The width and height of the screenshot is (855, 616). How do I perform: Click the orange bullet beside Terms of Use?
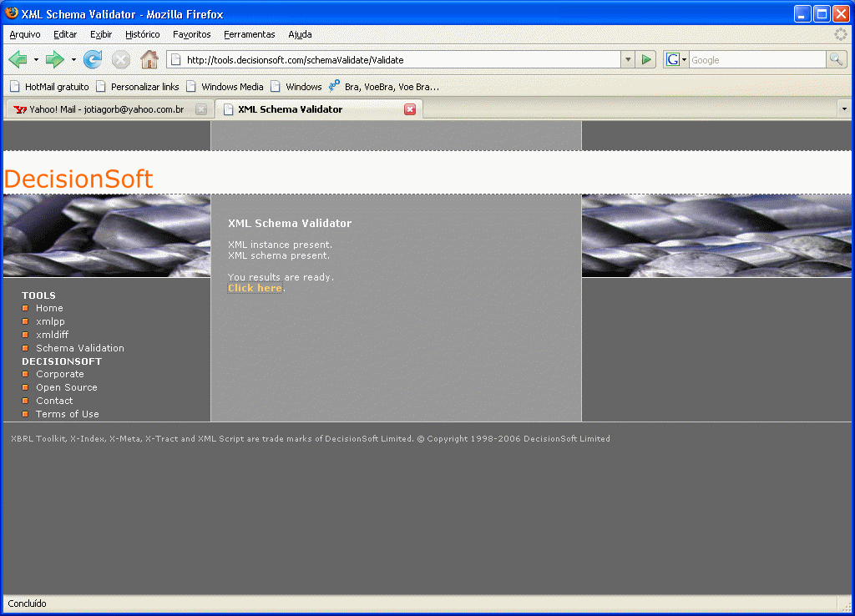pos(25,414)
